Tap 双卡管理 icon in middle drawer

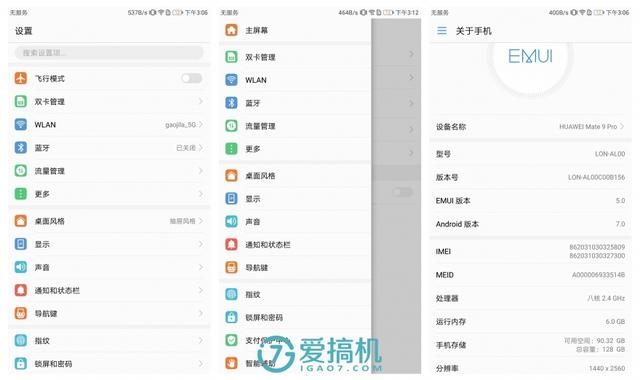231,57
